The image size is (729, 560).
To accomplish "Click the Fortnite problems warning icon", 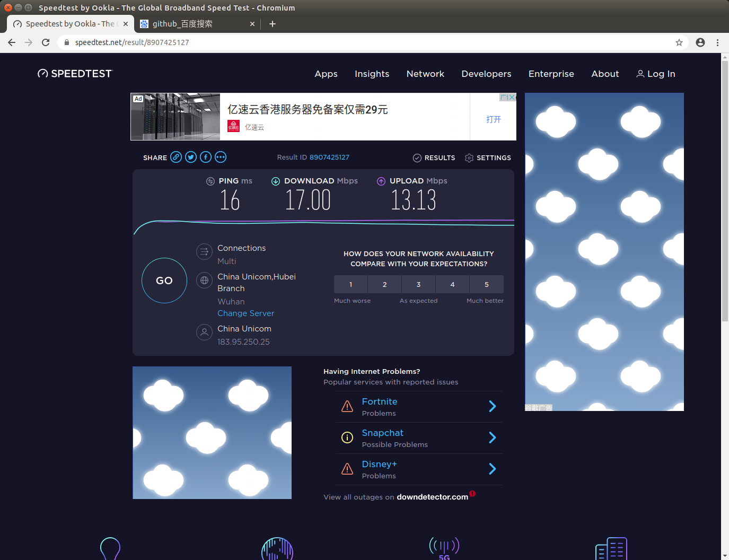I will click(x=347, y=406).
